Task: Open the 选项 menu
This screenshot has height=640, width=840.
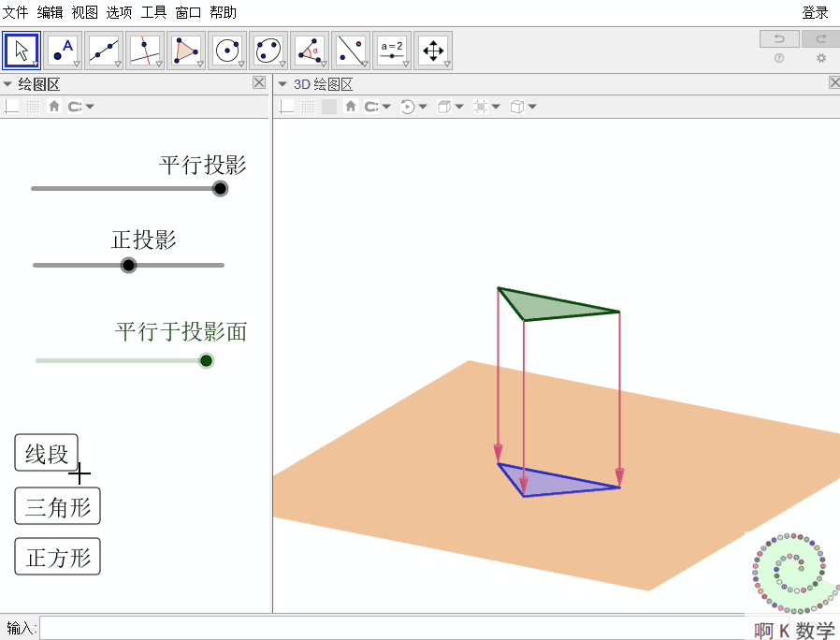Action: pos(119,12)
